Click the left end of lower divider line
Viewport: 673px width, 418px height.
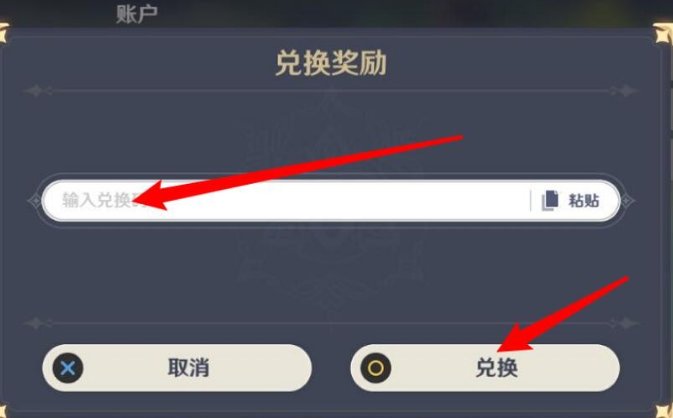pyautogui.click(x=38, y=323)
